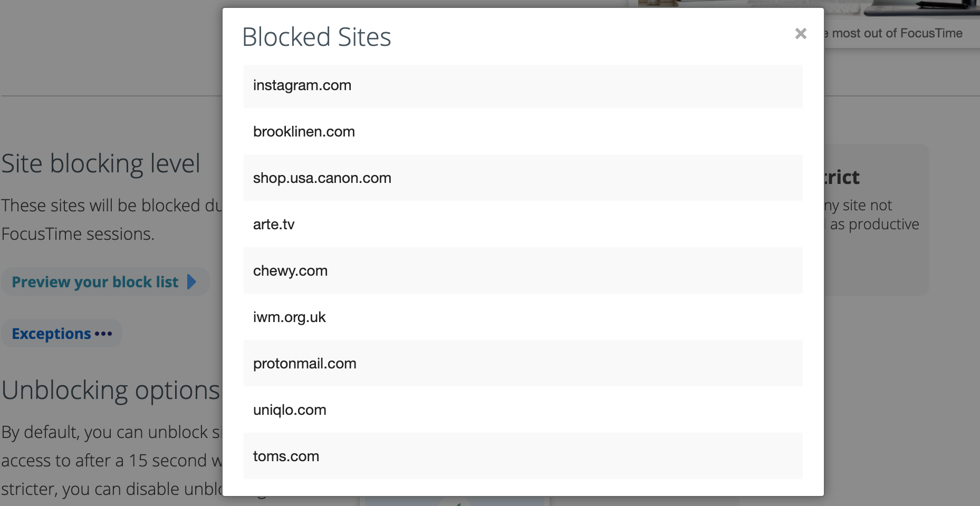Select the arte.tv list item
980x506 pixels.
tap(523, 224)
